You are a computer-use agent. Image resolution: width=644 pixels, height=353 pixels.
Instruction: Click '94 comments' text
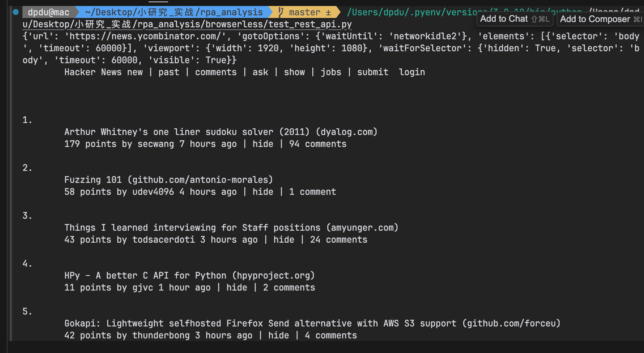(x=318, y=144)
